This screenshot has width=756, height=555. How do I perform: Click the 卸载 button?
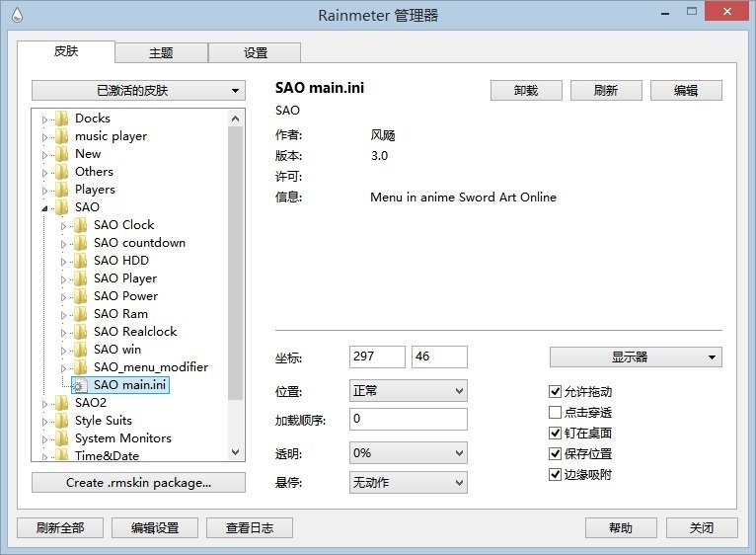[x=526, y=90]
